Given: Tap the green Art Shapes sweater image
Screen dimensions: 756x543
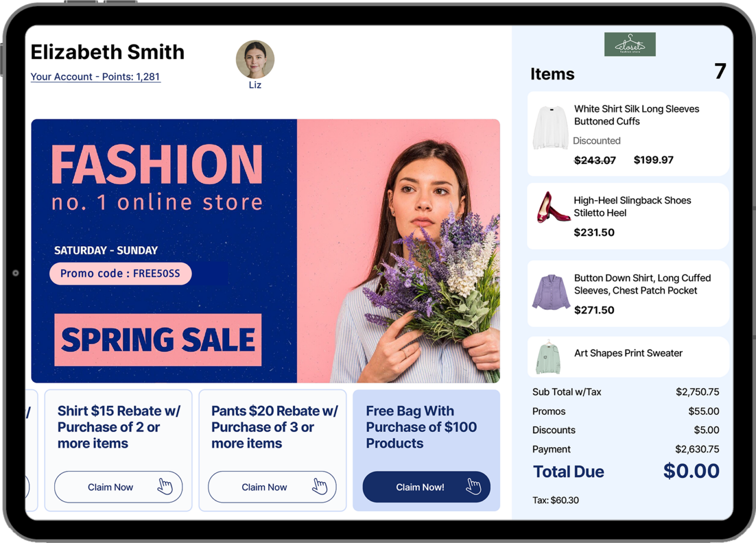Looking at the screenshot, I should click(x=550, y=357).
